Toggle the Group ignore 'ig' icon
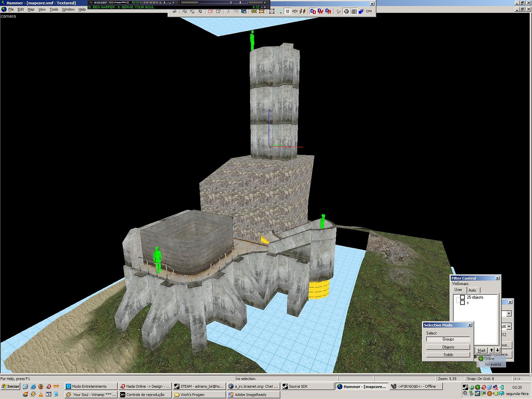This screenshot has height=399, width=532. coord(200,11)
